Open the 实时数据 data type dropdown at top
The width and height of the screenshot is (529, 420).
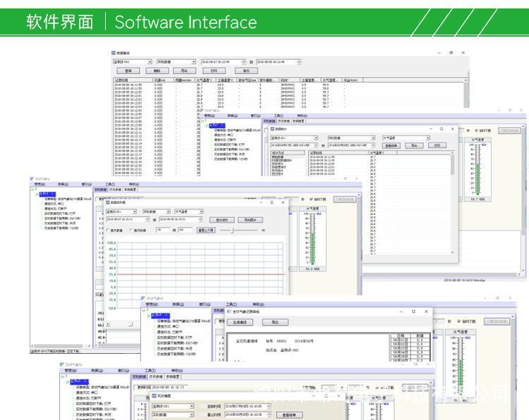(175, 61)
